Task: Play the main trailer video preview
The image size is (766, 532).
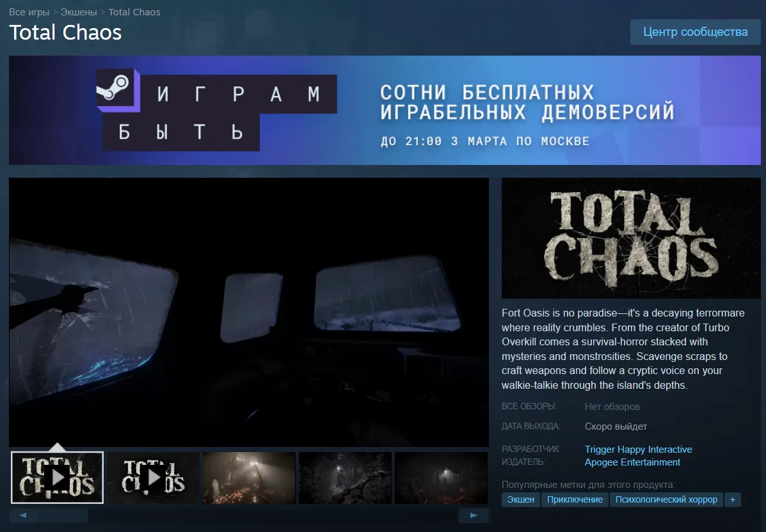Action: click(x=249, y=312)
